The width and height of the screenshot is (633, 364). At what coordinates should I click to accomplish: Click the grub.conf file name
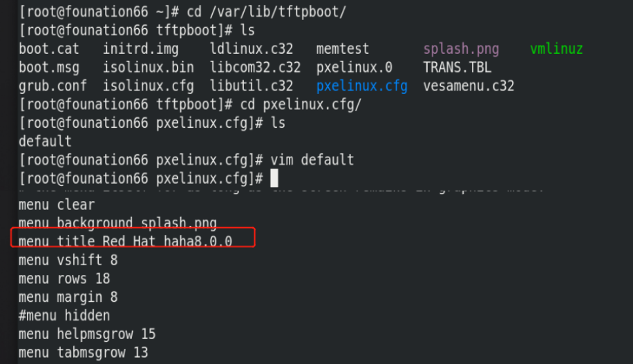coord(53,86)
